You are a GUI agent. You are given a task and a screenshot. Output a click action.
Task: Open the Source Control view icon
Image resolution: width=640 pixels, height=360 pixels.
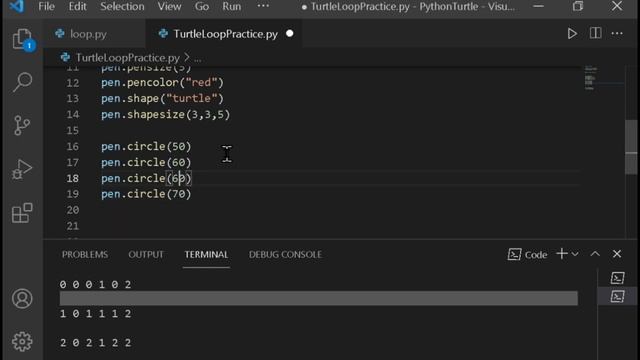click(22, 125)
